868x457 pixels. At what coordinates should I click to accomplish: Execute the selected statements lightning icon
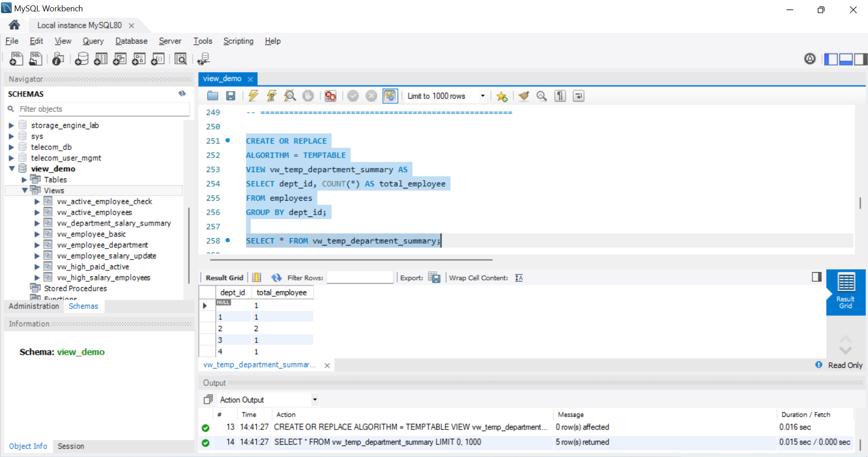253,96
